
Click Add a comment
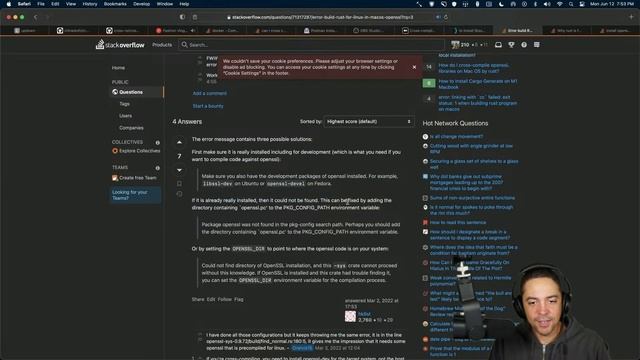coord(209,93)
